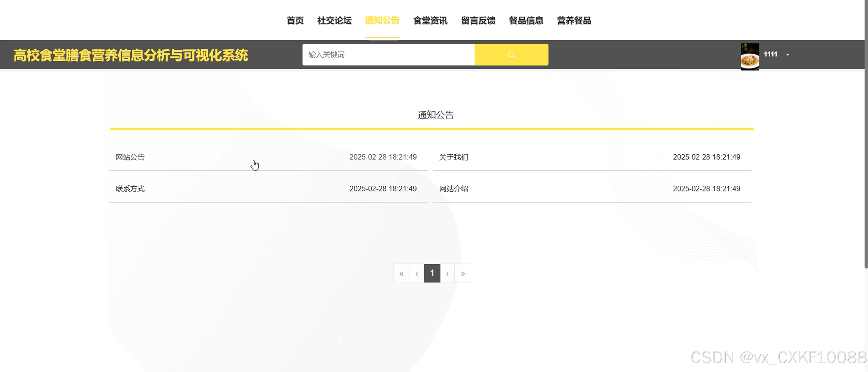Go to first page with double-left arrow
Viewport: 868px width, 372px height.
[401, 273]
